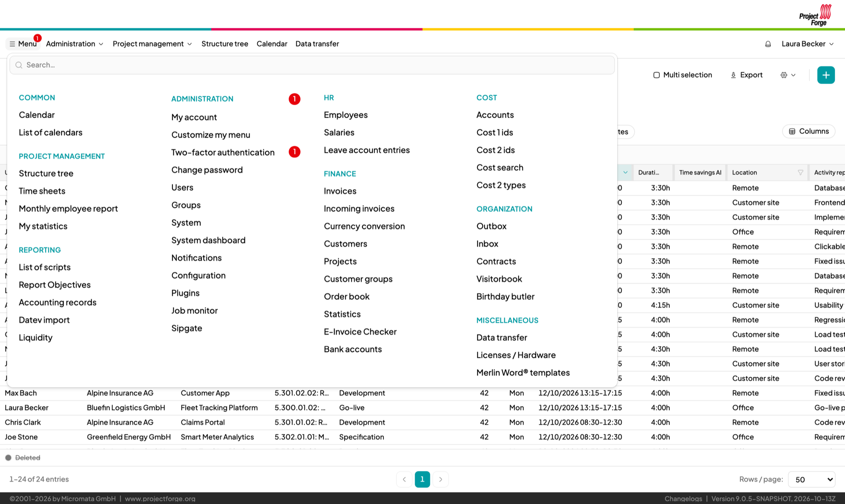Click the Columns button
This screenshot has height=504, width=845.
(x=808, y=131)
